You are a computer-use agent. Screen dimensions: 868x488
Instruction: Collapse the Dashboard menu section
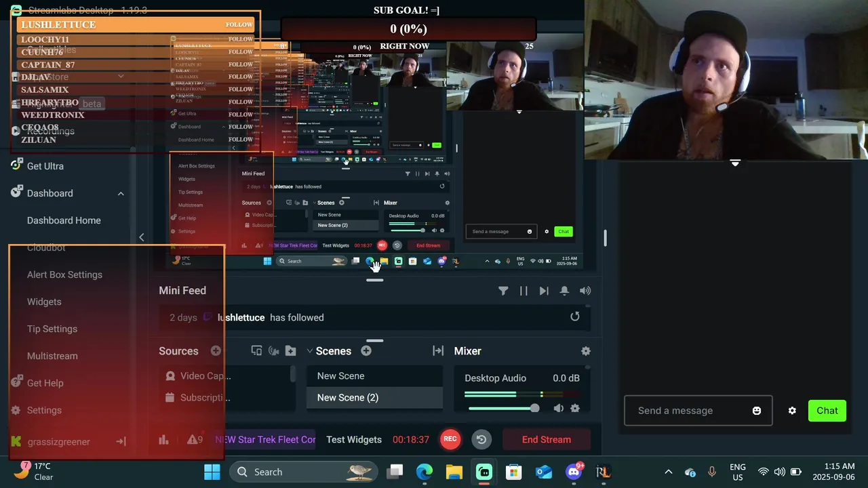pyautogui.click(x=121, y=193)
